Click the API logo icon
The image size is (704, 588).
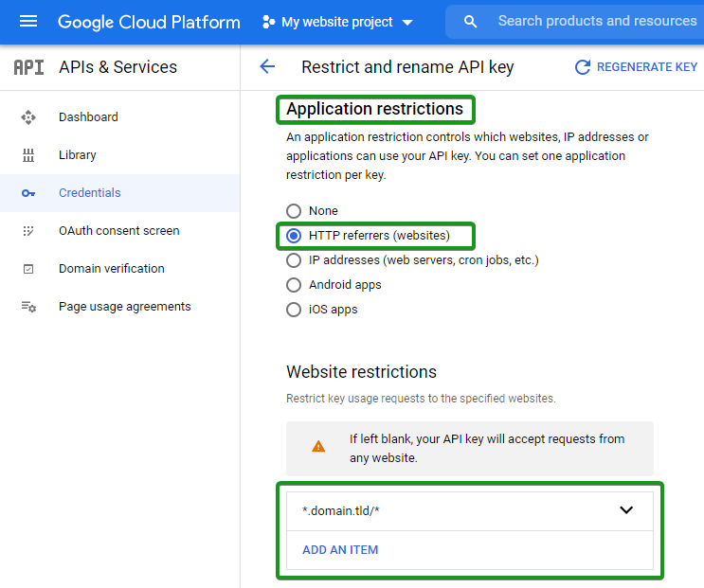point(28,67)
